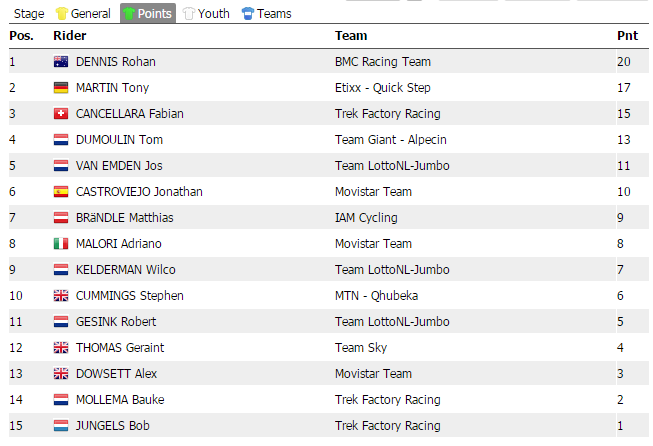
Task: Click the Italian flag beside Malori Adriano
Action: (60, 244)
